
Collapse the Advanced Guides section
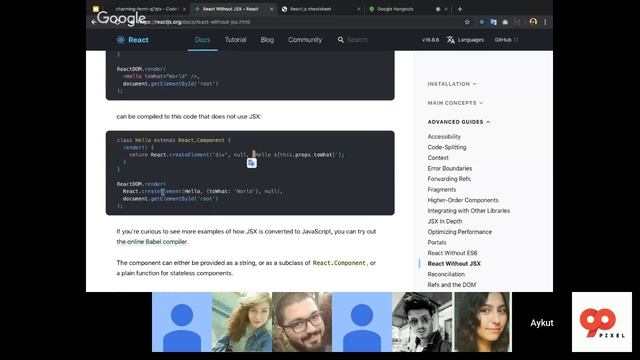459,122
